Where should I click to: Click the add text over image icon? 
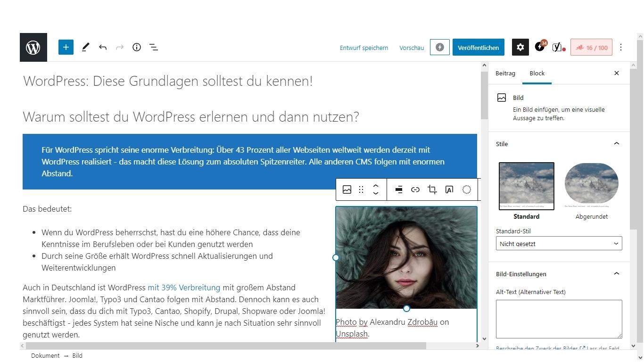(x=449, y=189)
